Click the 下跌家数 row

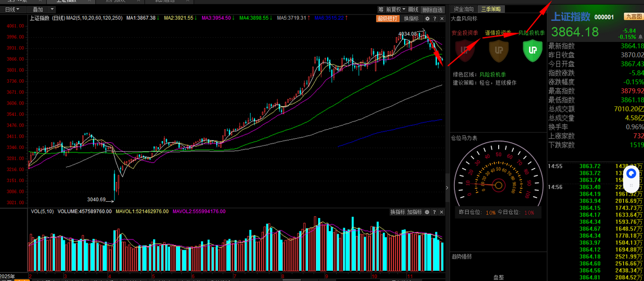[x=596, y=145]
